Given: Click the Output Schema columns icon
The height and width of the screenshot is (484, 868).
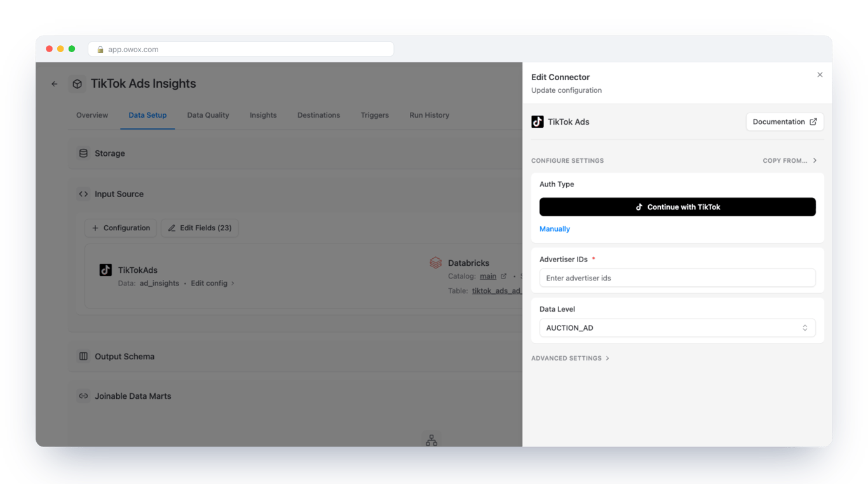Looking at the screenshot, I should coord(83,357).
